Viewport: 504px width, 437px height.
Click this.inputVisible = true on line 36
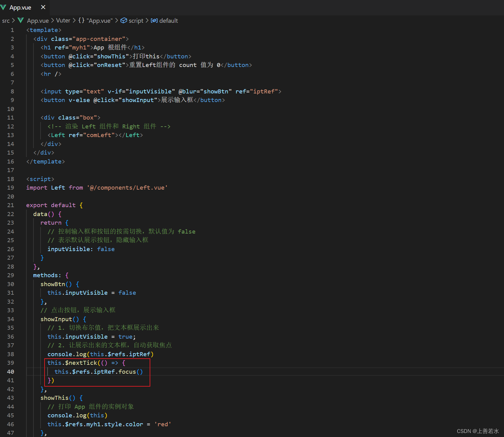coord(92,337)
